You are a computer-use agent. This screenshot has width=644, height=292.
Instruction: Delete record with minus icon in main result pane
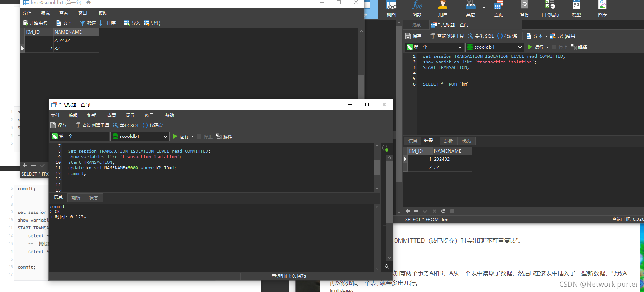pyautogui.click(x=416, y=211)
